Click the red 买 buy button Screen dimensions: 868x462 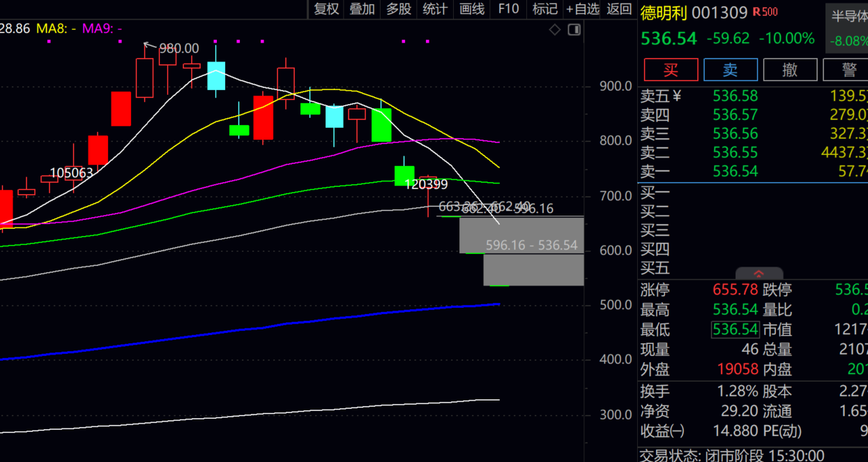671,70
